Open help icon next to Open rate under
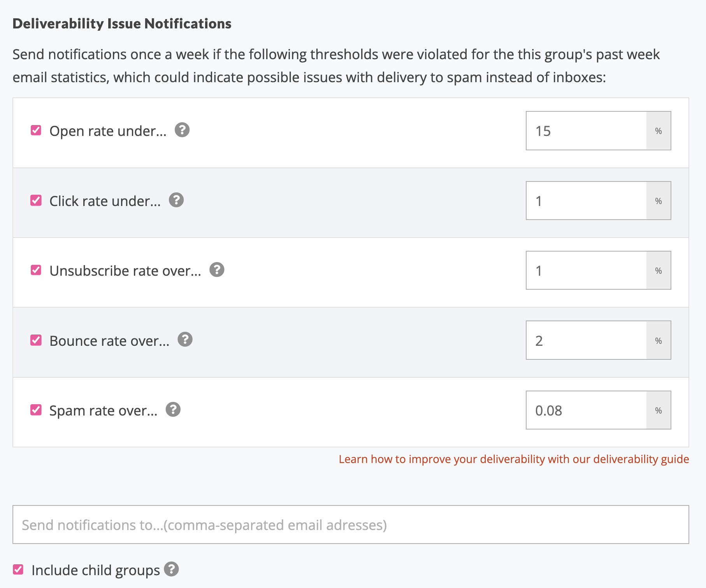Viewport: 706px width, 588px height. pyautogui.click(x=182, y=130)
